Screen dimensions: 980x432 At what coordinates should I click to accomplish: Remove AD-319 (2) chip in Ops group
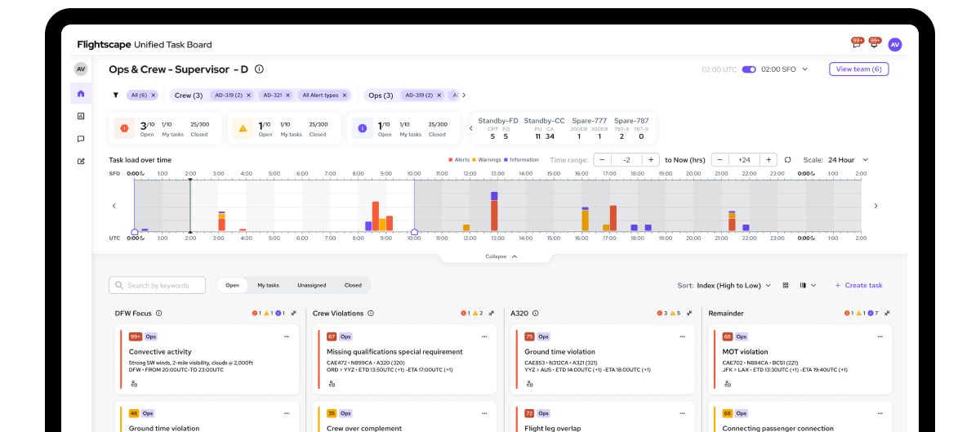[x=440, y=95]
